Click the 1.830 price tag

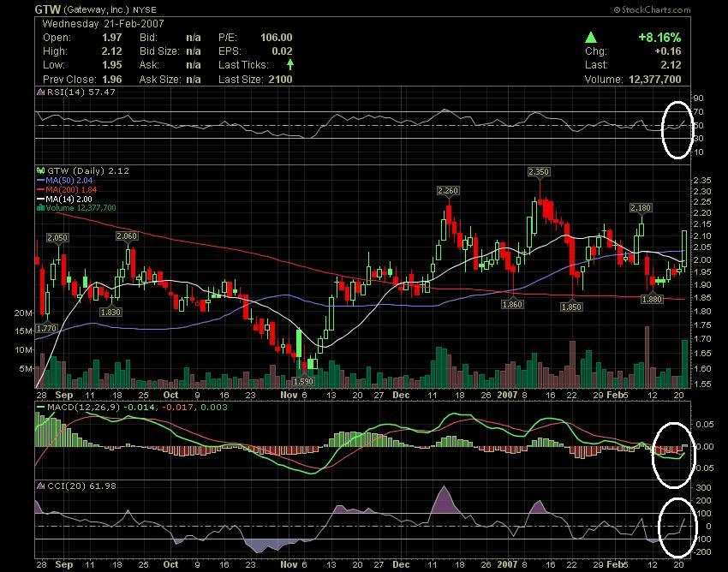click(110, 312)
